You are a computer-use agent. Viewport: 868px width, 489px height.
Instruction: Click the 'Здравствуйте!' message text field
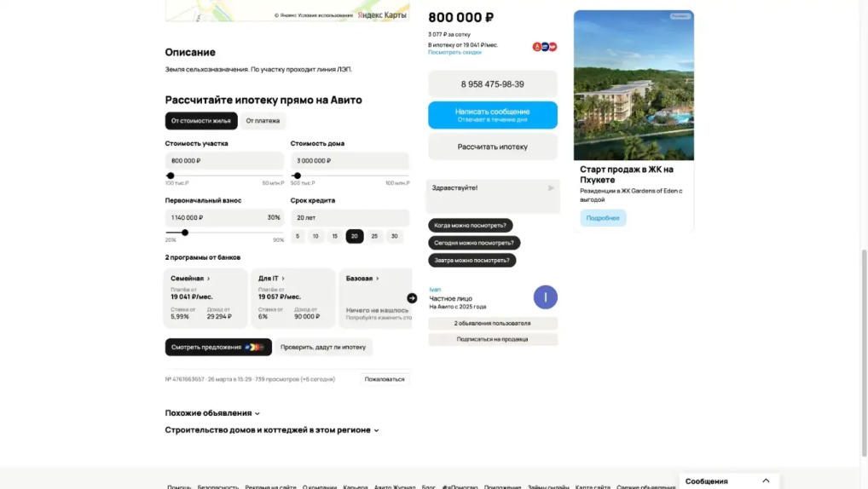487,196
